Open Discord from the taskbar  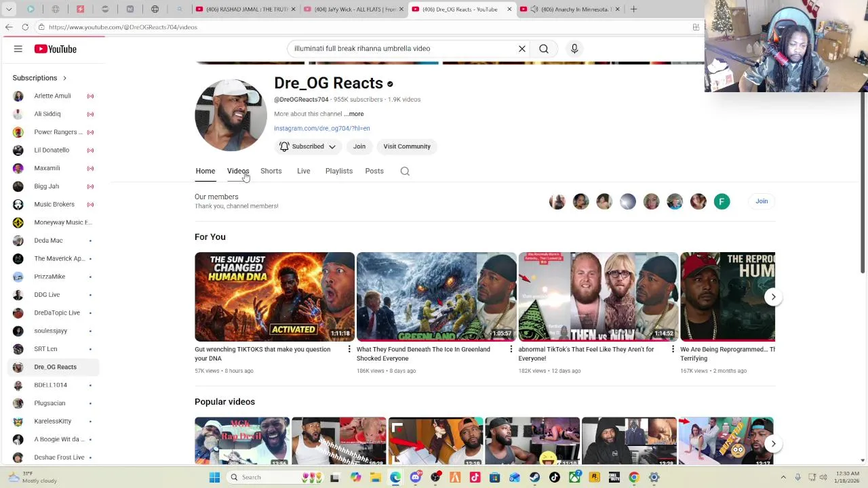[x=416, y=477]
